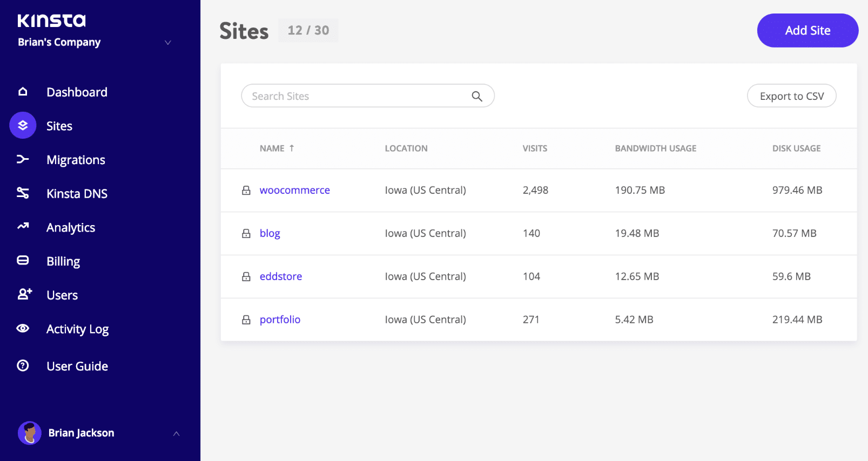Open Dashboard in the sidebar
The image size is (868, 461).
click(77, 92)
